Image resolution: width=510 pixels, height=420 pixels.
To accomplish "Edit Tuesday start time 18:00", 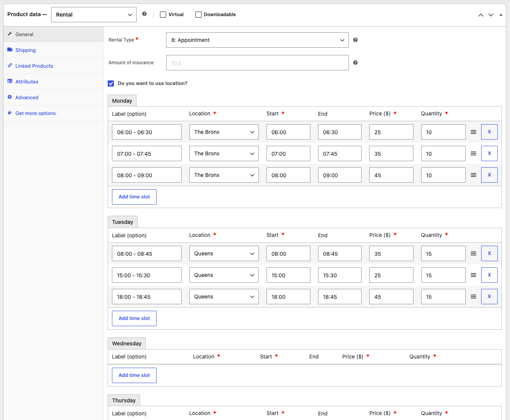I will 288,297.
